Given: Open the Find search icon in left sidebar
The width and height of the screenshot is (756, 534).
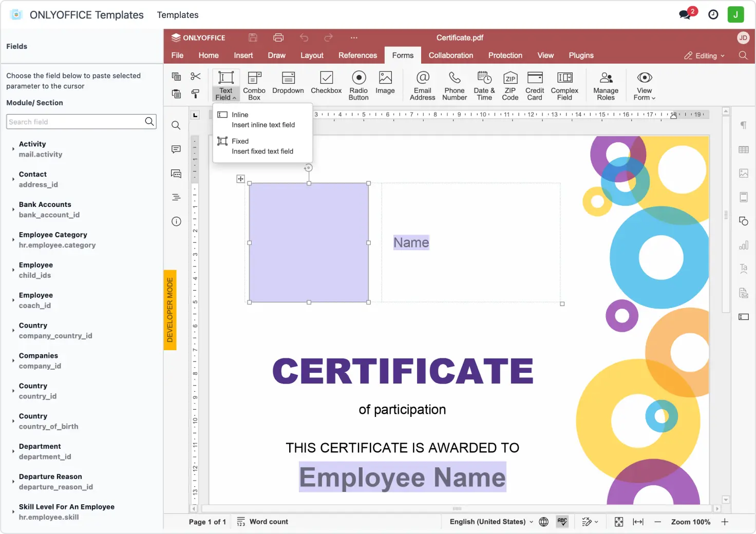Looking at the screenshot, I should point(176,125).
